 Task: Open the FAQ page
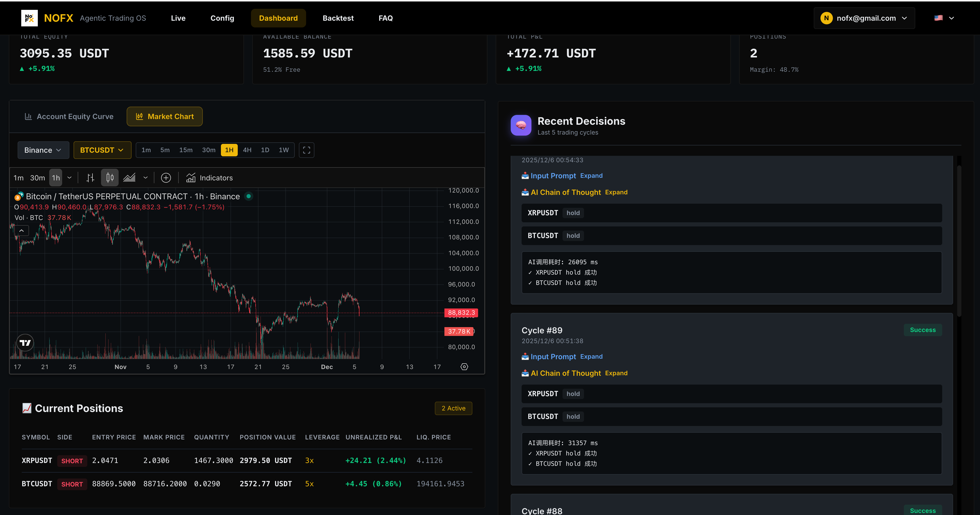(385, 18)
